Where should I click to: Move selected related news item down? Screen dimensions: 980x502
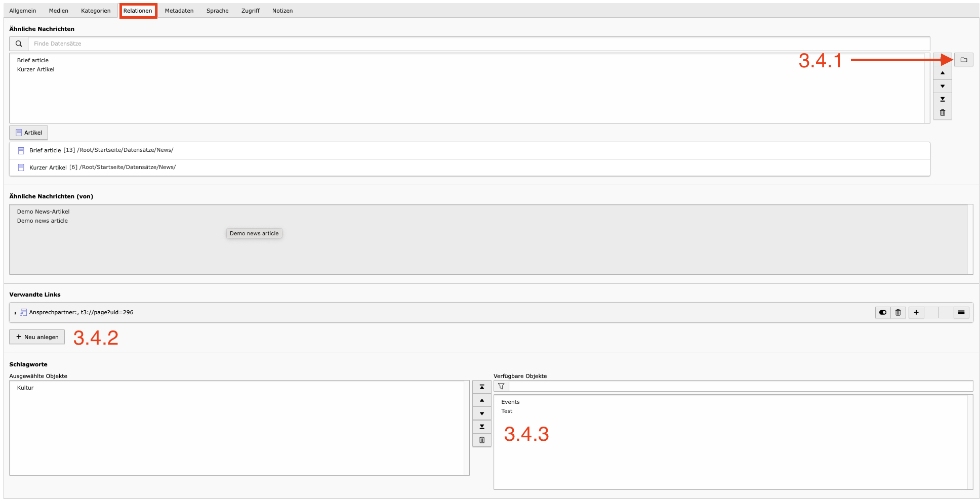(x=942, y=87)
